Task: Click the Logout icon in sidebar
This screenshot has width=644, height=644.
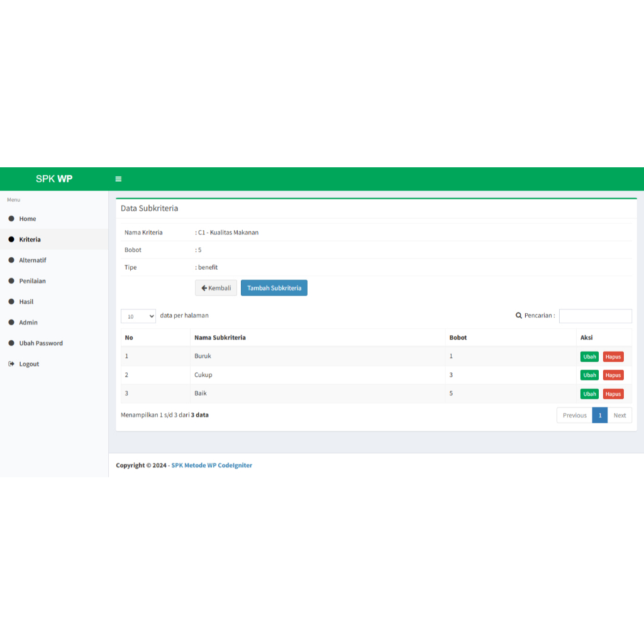Action: pyautogui.click(x=11, y=364)
